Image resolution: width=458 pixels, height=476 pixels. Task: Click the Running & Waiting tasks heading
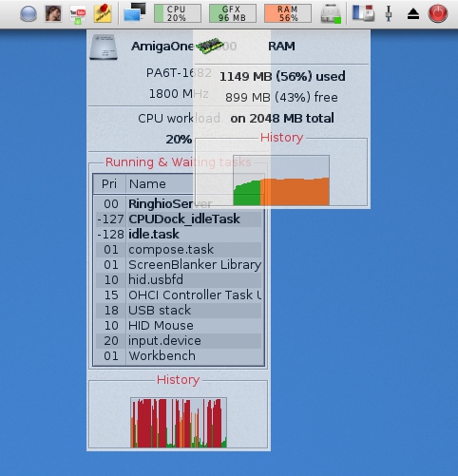(178, 162)
